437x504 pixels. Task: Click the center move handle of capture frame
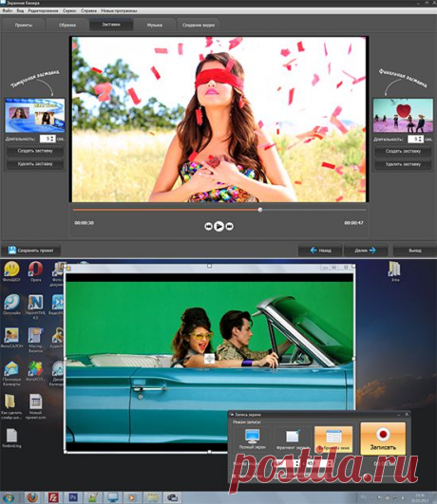210,359
